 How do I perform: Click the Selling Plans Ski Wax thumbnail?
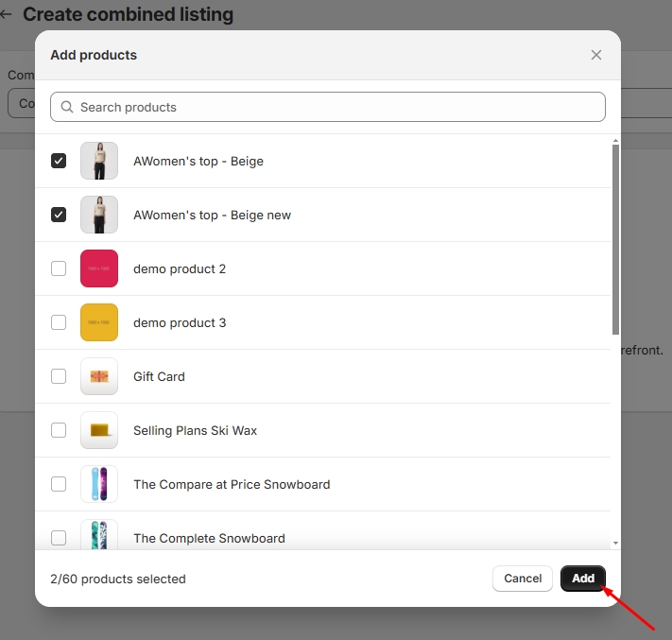(99, 430)
